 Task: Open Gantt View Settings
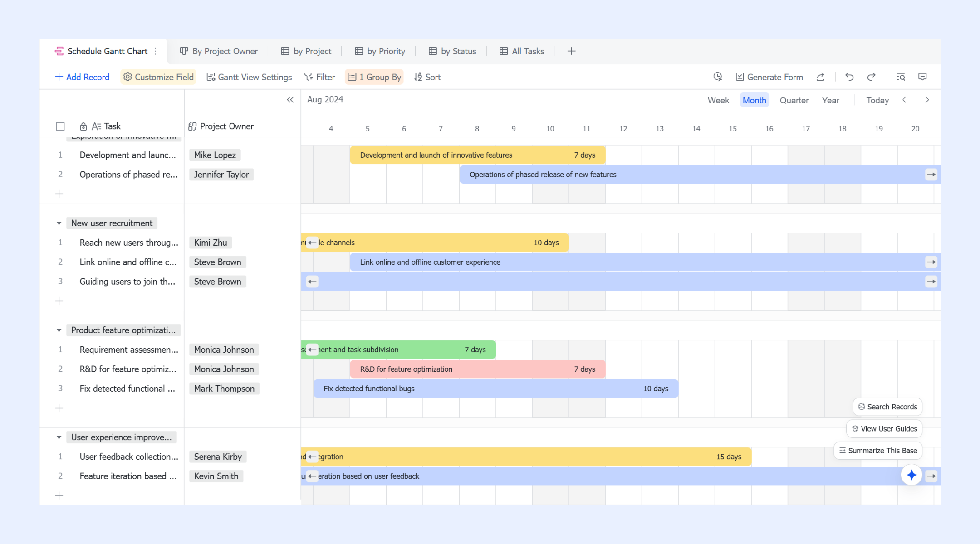click(250, 77)
